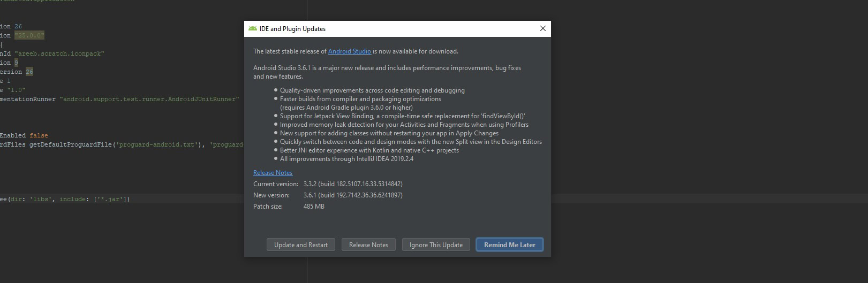Click the Android icon in dialog title bar

coord(252,29)
